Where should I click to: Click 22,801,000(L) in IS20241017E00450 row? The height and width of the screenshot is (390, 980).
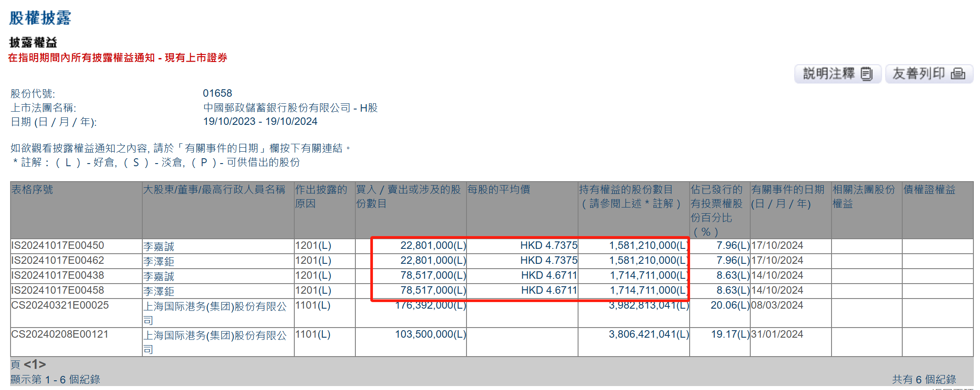pyautogui.click(x=433, y=245)
